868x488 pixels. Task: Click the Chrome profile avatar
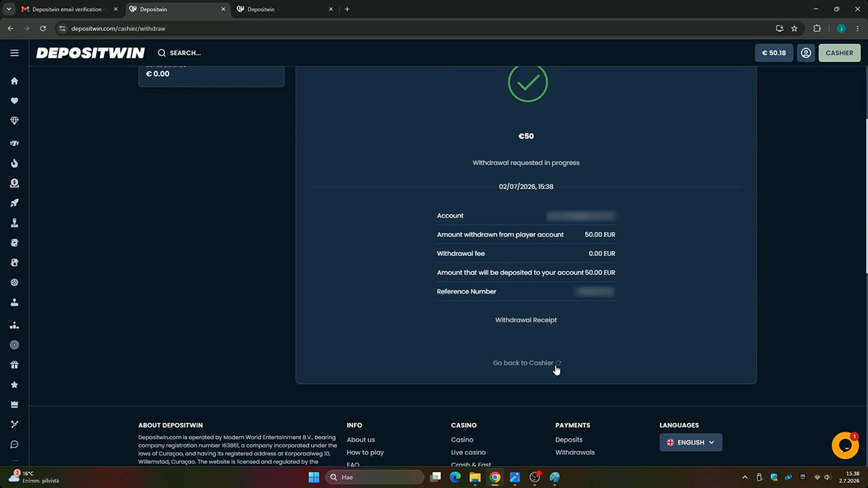(841, 28)
